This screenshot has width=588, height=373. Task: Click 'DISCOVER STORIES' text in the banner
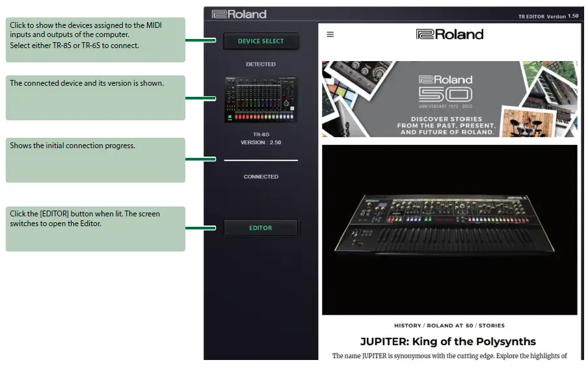pyautogui.click(x=446, y=119)
